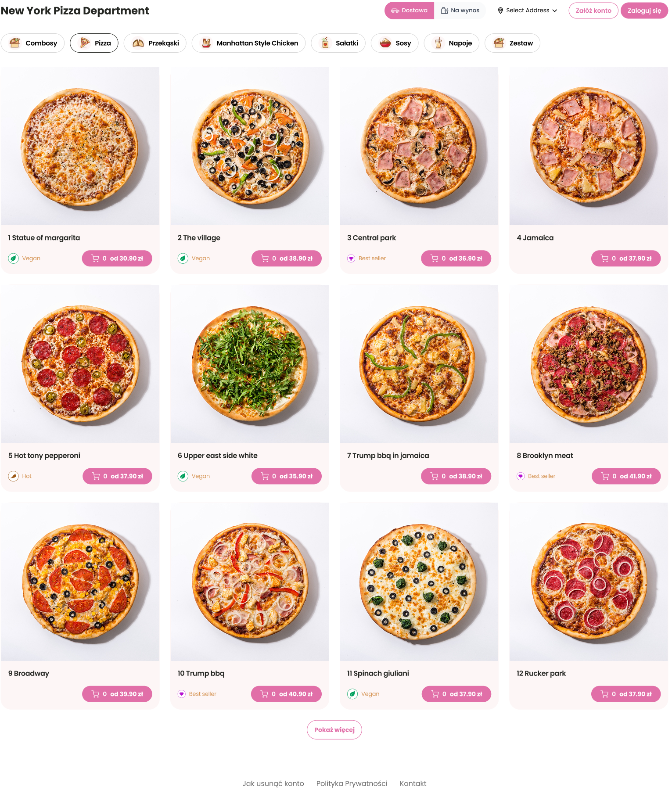The image size is (672, 790).
Task: Open the Napoje drinks cup icon
Action: tap(438, 43)
